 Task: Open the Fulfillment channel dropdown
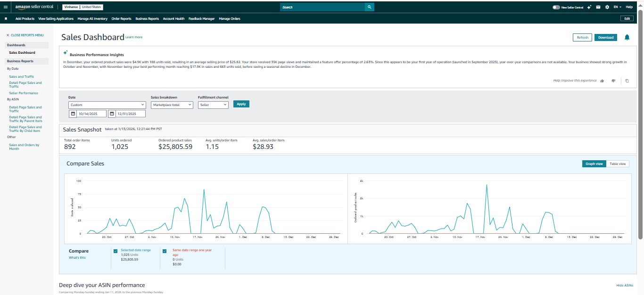(x=213, y=105)
